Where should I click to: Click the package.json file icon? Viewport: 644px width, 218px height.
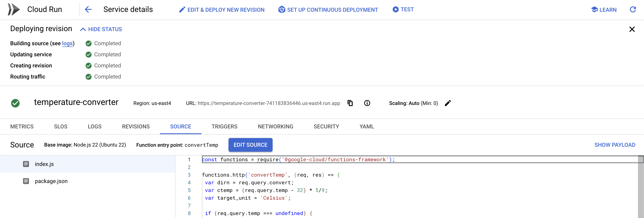point(26,181)
